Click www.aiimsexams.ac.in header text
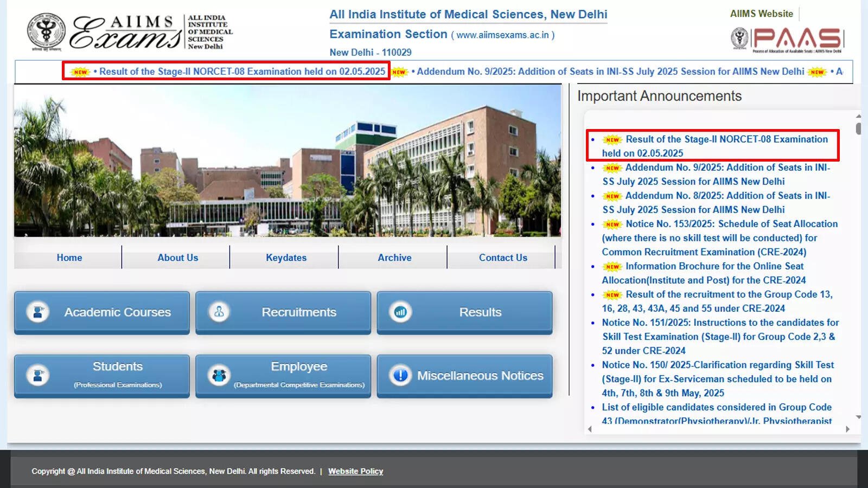The height and width of the screenshot is (488, 868). (x=502, y=35)
